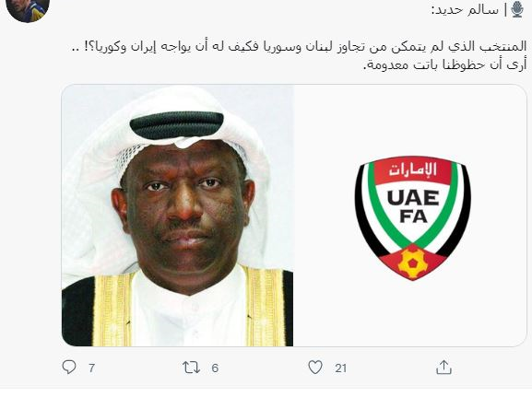This screenshot has width=532, height=397.
Task: Open the photo of man in white ghutra
Action: pyautogui.click(x=177, y=216)
